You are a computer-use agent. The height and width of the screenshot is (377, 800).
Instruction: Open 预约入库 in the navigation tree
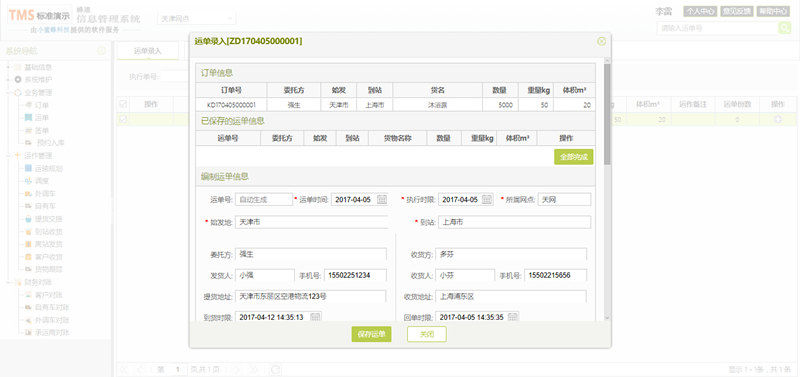(x=51, y=143)
